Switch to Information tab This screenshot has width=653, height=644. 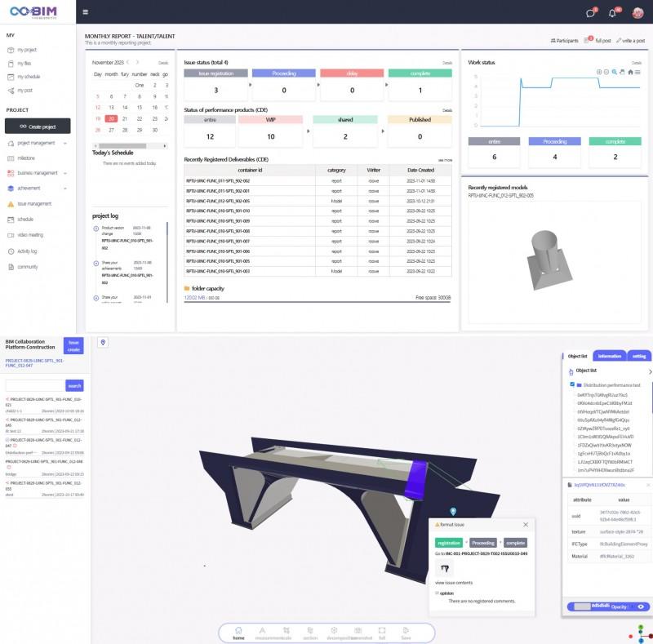tap(609, 356)
